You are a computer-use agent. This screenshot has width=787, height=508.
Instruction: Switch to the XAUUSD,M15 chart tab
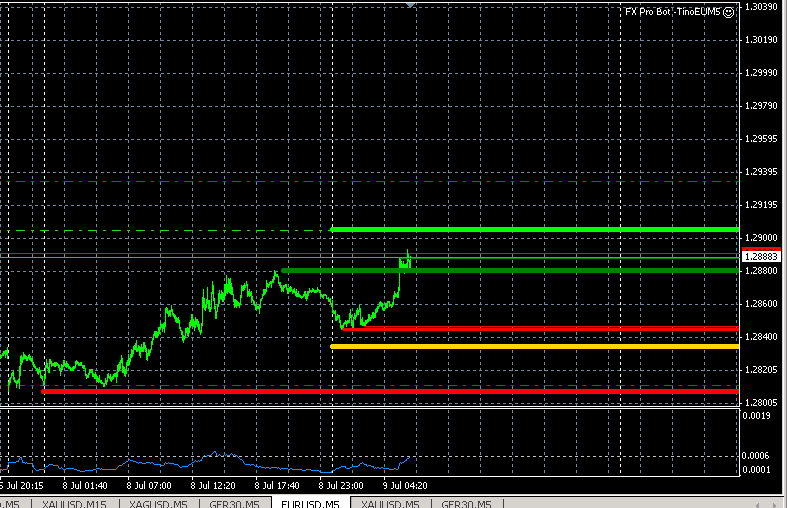[74, 504]
